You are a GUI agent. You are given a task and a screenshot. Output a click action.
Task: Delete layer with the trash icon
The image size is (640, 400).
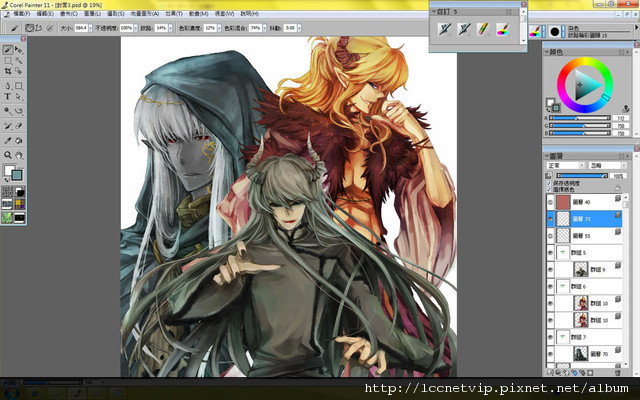(x=617, y=373)
